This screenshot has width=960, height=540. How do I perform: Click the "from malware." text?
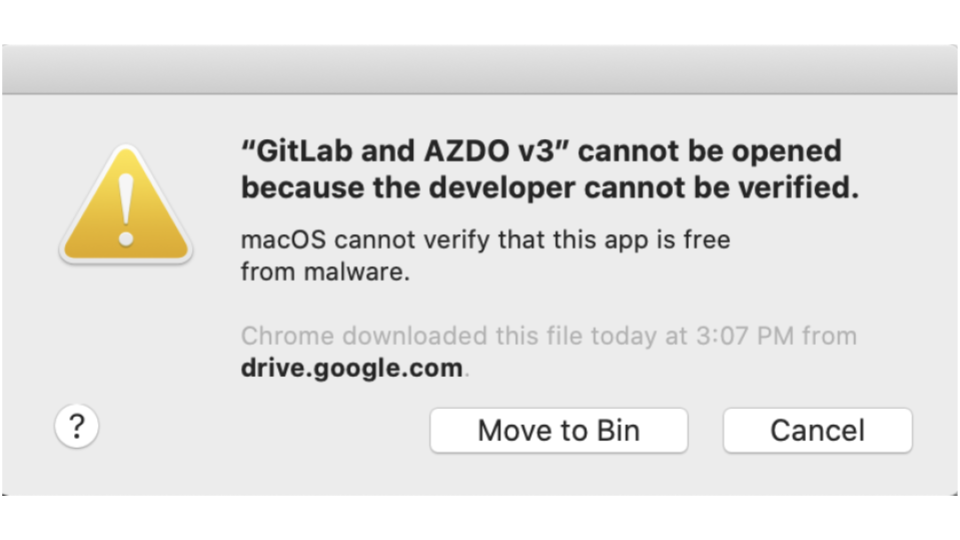[325, 272]
